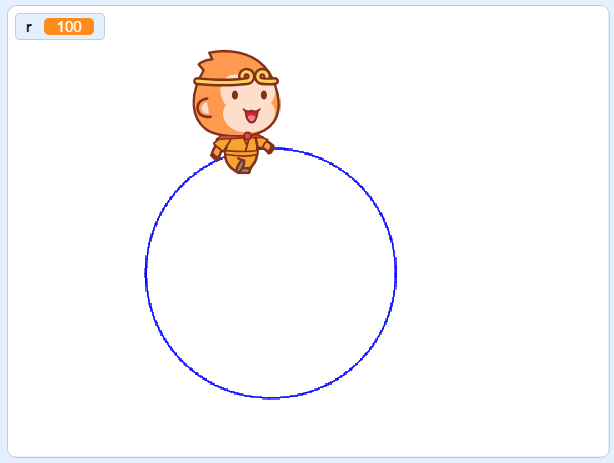Viewport: 614px width, 463px height.
Task: Click the r variable monitor box
Action: pos(60,27)
